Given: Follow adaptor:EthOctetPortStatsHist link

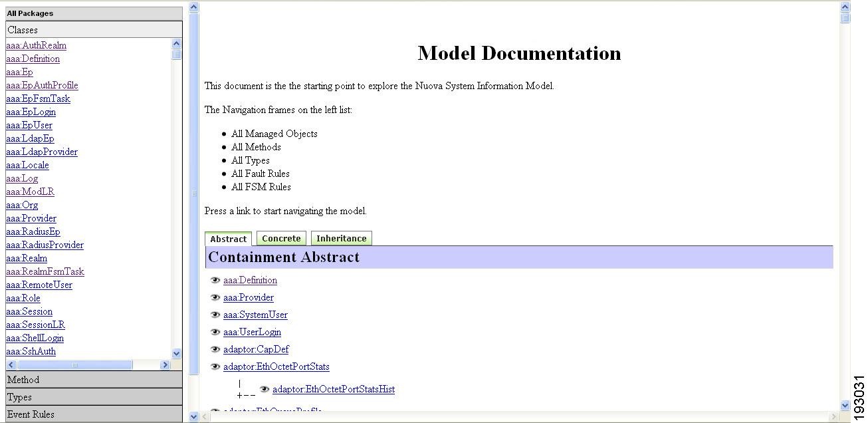Looking at the screenshot, I should click(334, 389).
